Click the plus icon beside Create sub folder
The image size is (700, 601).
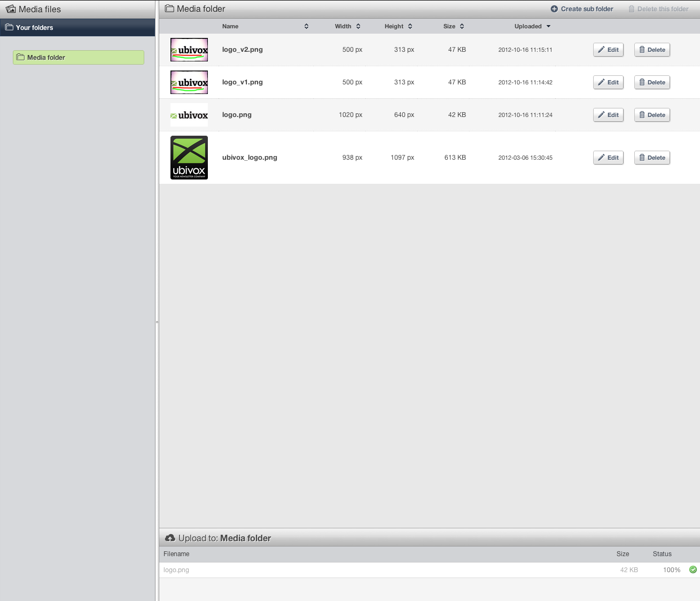coord(554,9)
